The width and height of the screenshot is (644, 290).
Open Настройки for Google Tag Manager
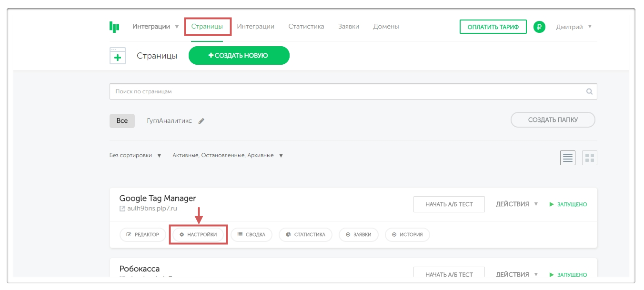tap(198, 235)
